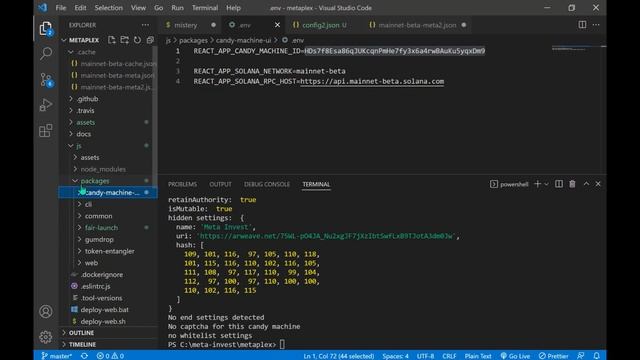Switch to DEBUG CONSOLE panel tab
Screen dimensions: 640x360
(267, 184)
